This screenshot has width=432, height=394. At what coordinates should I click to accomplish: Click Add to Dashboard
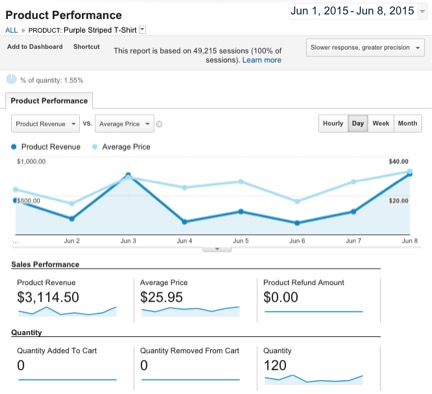[x=35, y=47]
